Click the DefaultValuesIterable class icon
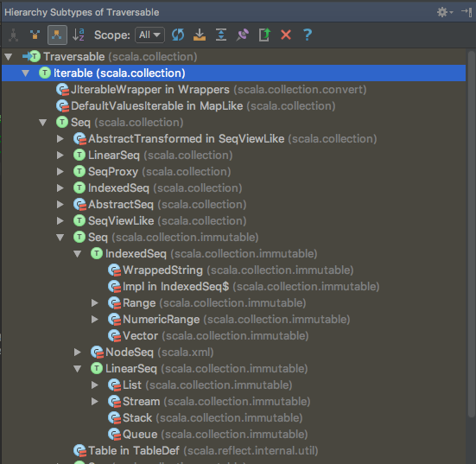The height and width of the screenshot is (464, 476). tap(62, 106)
